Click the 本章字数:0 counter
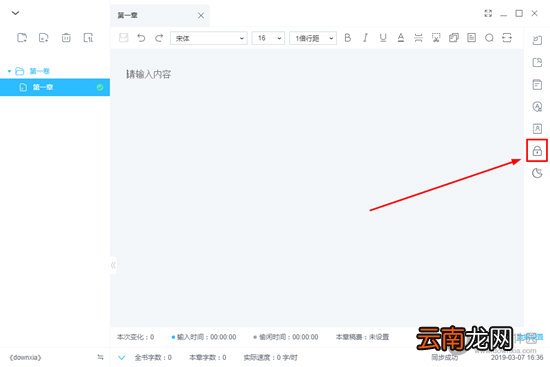 pyautogui.click(x=208, y=358)
